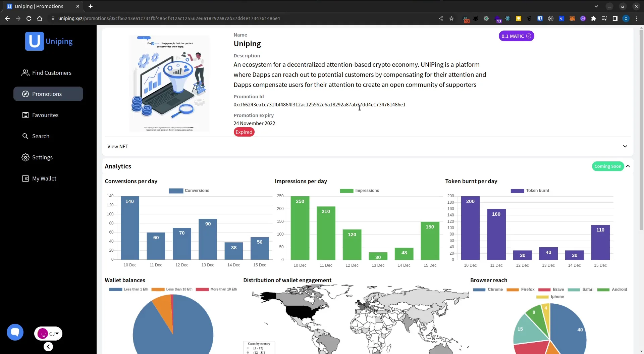
Task: Close the Uniping Promotions tab
Action: point(78,6)
